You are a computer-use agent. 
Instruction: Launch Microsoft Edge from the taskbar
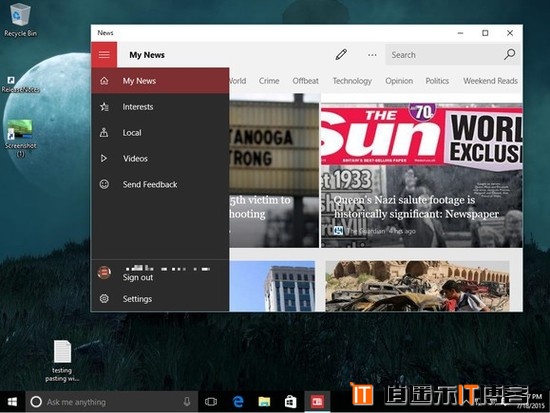[x=238, y=401]
